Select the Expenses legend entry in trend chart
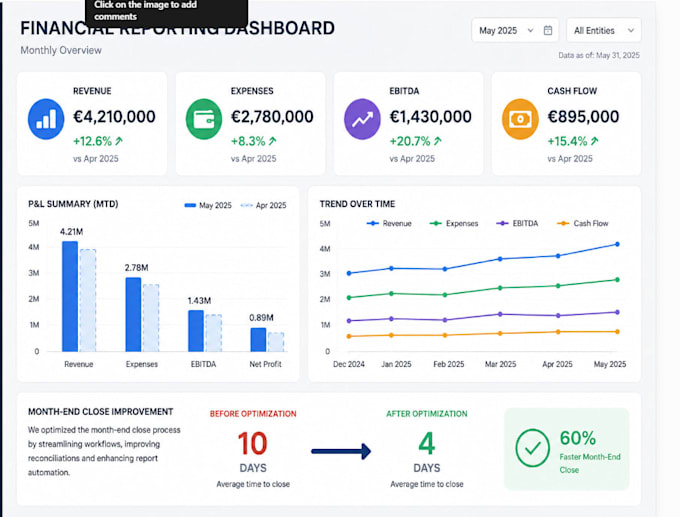 pyautogui.click(x=454, y=223)
